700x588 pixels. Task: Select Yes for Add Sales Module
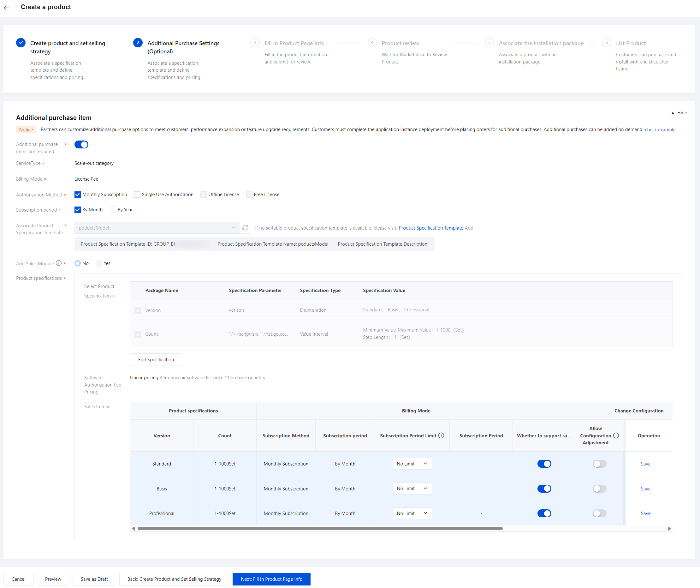point(99,263)
